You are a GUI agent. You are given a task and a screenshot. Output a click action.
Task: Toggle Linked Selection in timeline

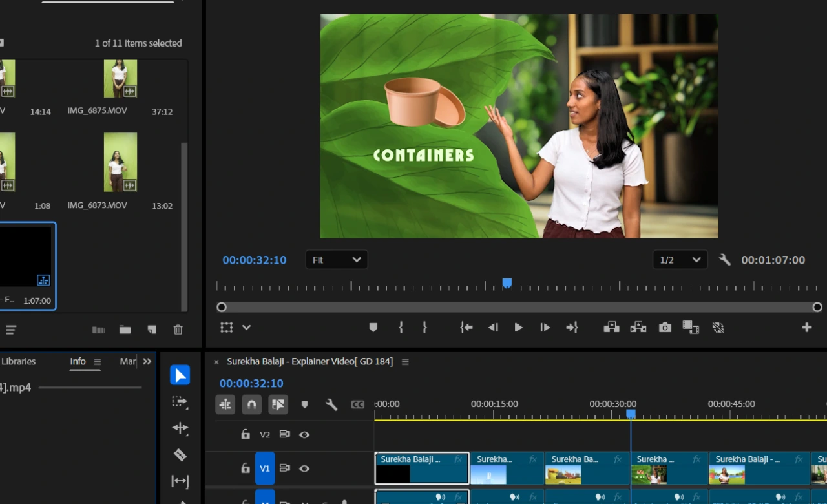coord(278,404)
